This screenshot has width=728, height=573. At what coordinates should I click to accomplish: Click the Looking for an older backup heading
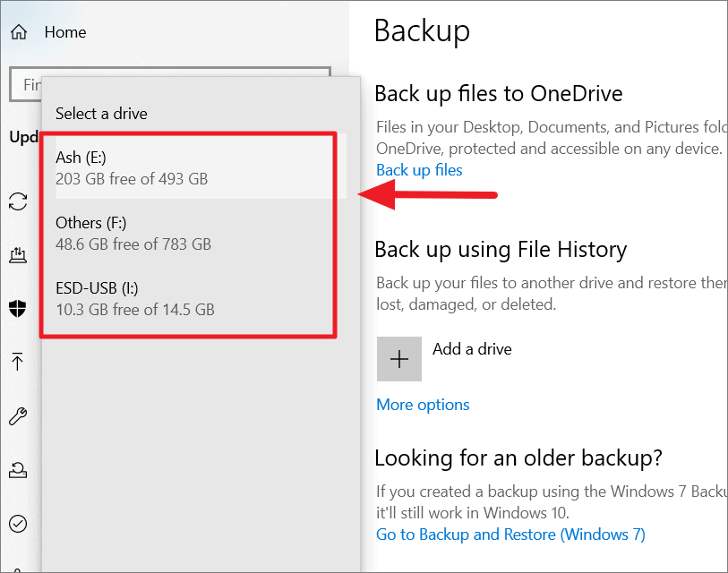click(x=518, y=458)
